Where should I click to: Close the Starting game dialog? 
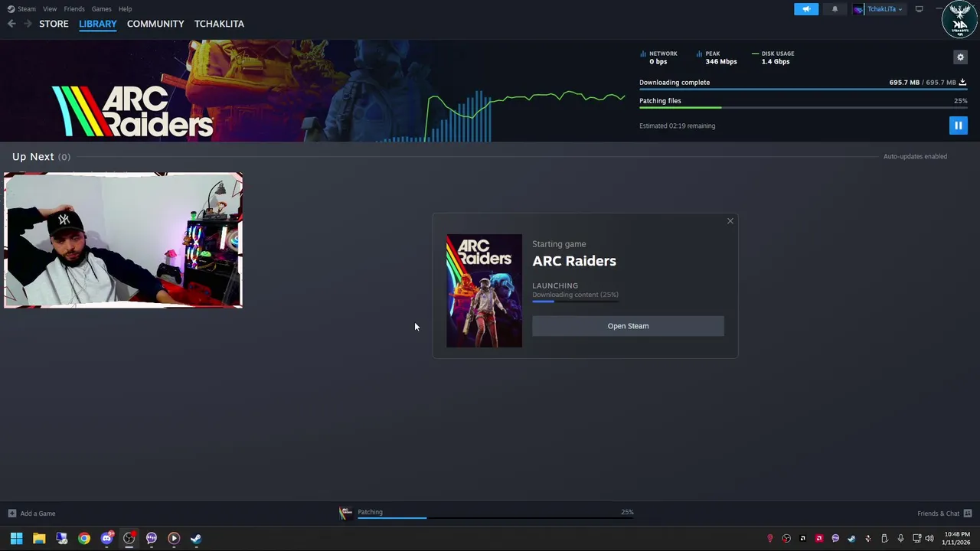[730, 221]
